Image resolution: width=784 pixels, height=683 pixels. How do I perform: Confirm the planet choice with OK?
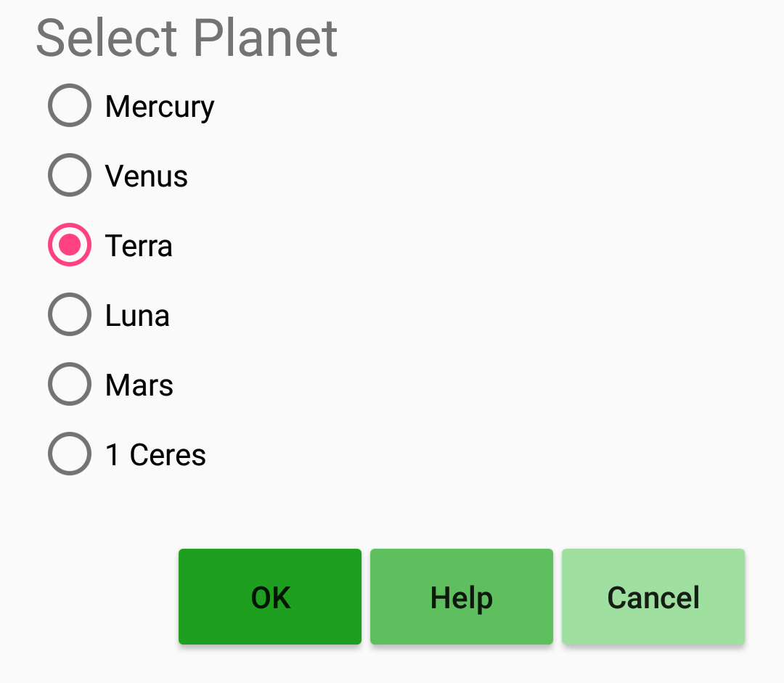[270, 597]
